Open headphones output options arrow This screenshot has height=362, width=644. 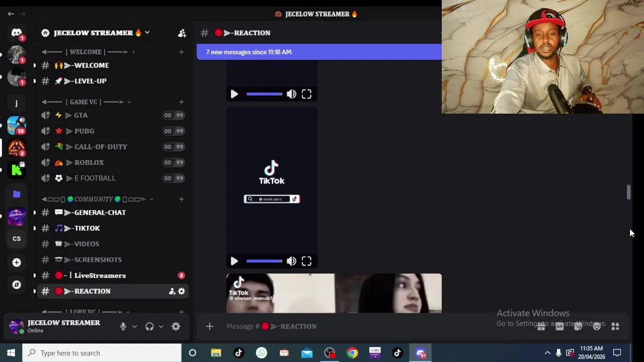click(x=161, y=327)
